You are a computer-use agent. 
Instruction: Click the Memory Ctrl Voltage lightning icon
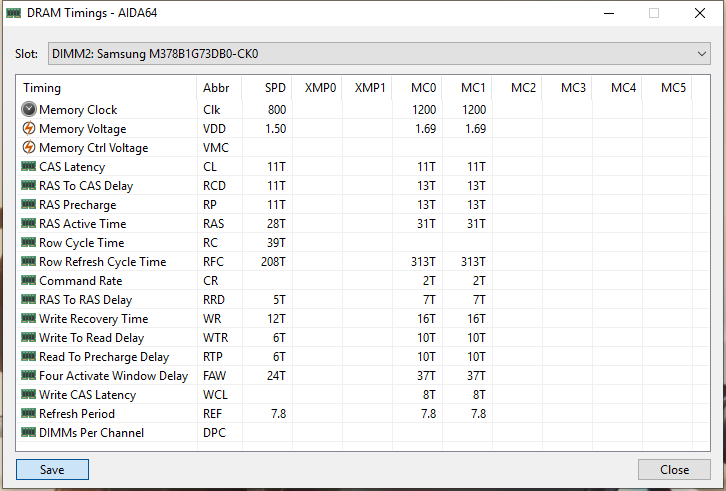29,147
